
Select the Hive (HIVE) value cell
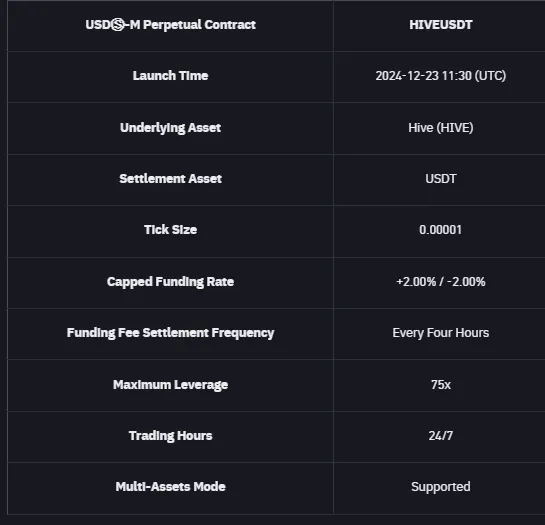[440, 128]
